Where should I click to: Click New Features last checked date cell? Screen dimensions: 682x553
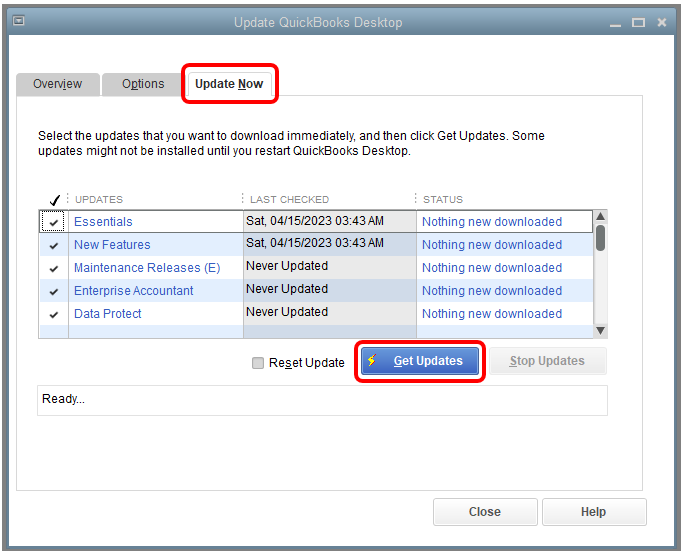(x=330, y=245)
